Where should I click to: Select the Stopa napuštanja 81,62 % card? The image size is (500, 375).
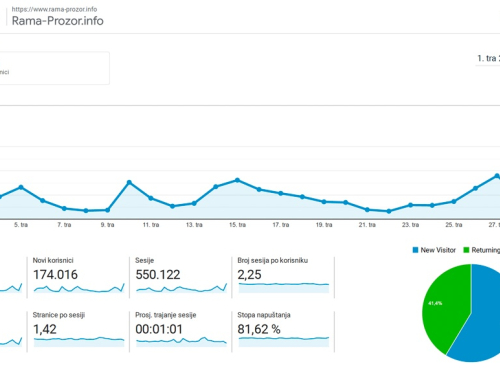point(283,331)
